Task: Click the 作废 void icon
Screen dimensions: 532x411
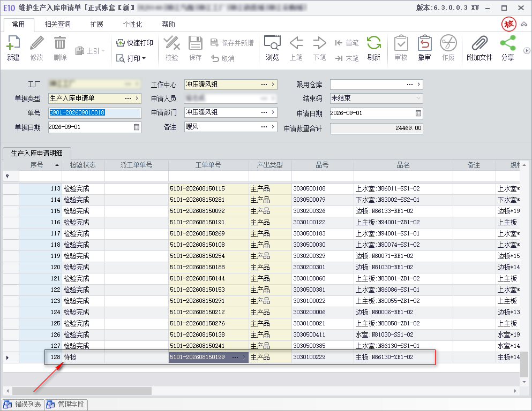Action: (x=448, y=48)
